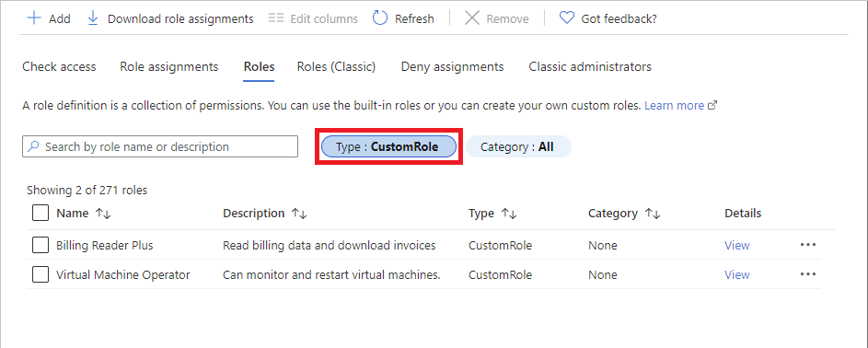Tick the Virtual Machine Operator checkbox
Screen dimensions: 868x348
tap(41, 274)
